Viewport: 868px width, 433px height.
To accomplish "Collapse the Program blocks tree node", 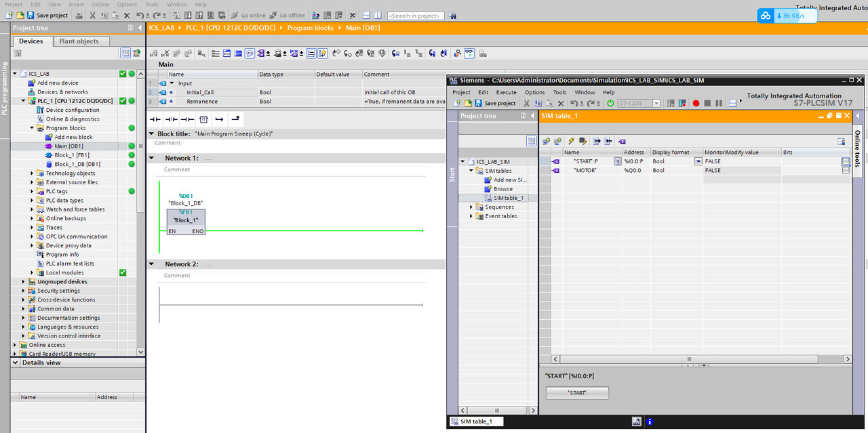I will [32, 128].
